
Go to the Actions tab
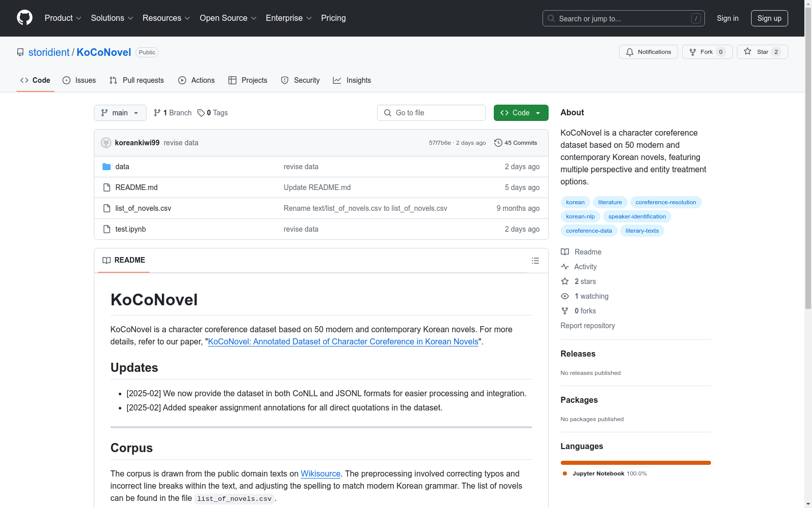tap(196, 80)
